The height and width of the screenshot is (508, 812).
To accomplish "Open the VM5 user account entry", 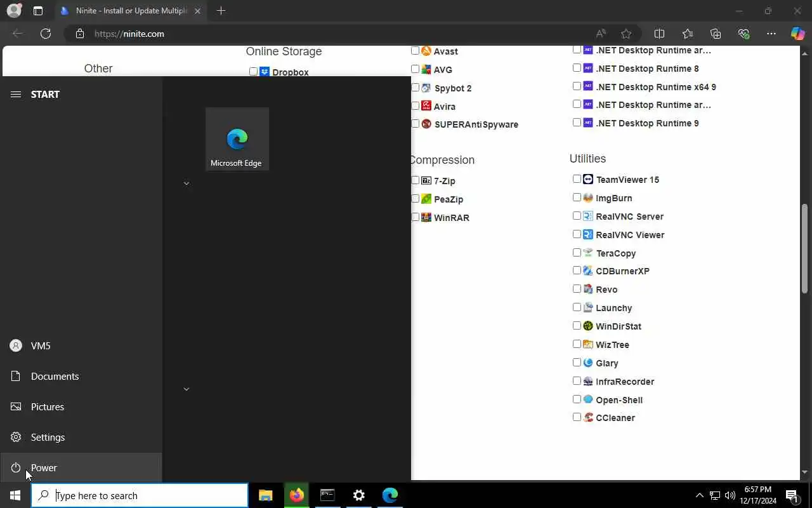I will click(x=81, y=345).
